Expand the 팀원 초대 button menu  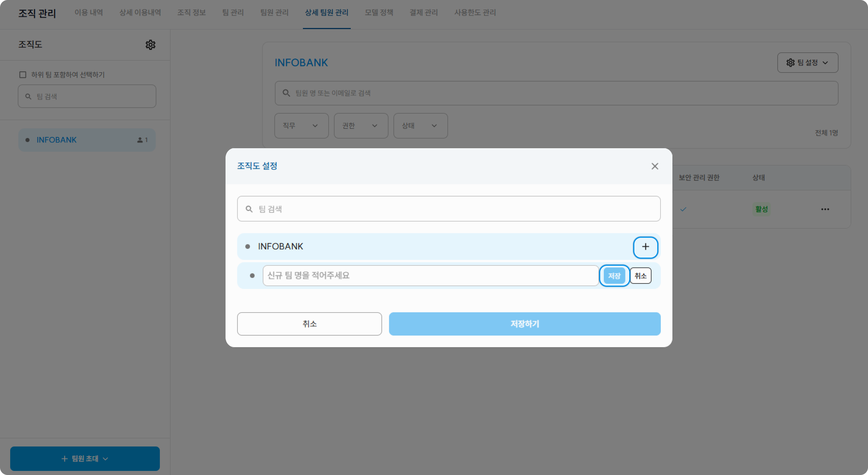(x=85, y=458)
